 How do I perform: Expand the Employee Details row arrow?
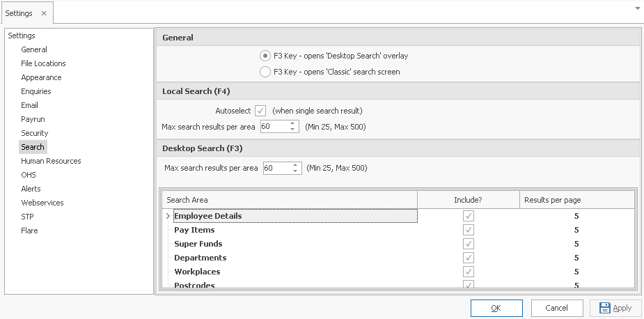(168, 216)
